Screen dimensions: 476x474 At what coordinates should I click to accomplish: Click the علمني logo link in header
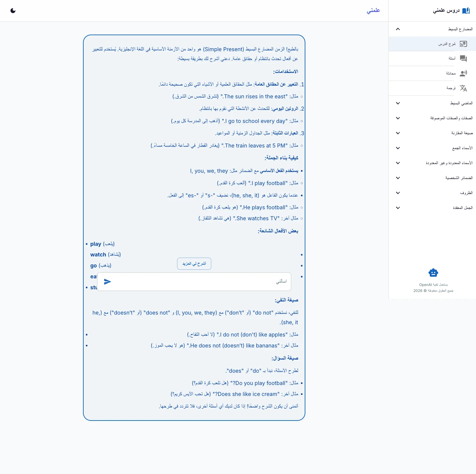373,11
